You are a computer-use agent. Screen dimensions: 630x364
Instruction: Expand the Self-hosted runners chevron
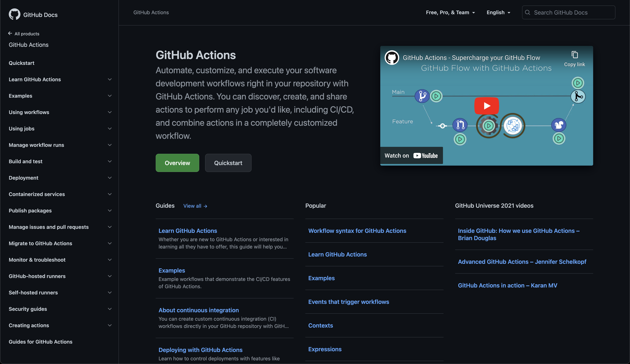point(110,293)
